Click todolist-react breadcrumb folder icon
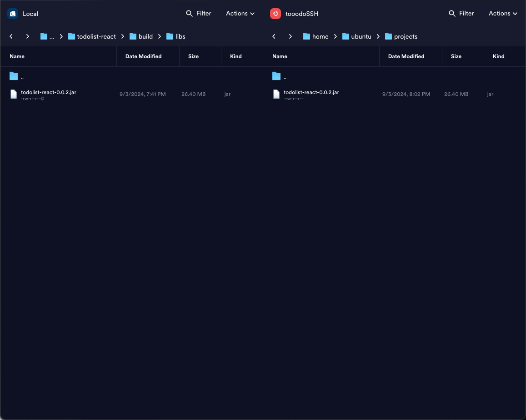Image resolution: width=526 pixels, height=420 pixels. 71,36
